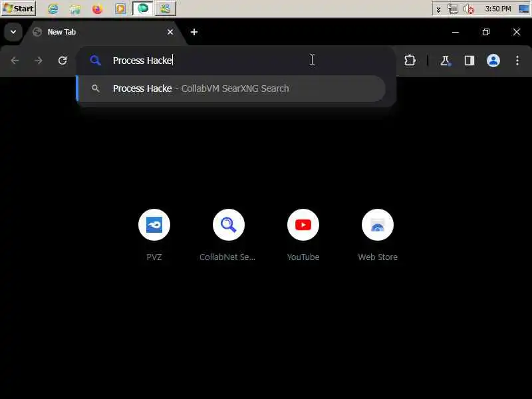The height and width of the screenshot is (399, 532).
Task: Reload the page
Action: pos(63,61)
